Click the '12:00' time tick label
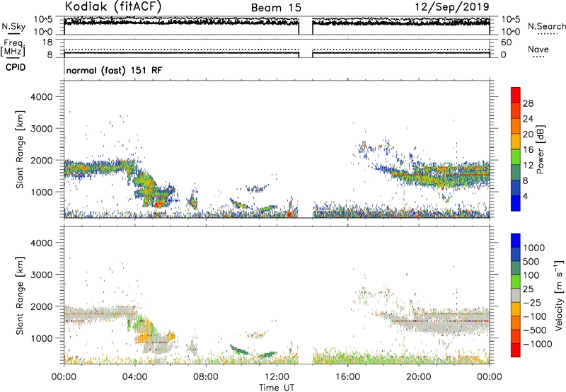This screenshot has height=392, width=566. coord(277,377)
